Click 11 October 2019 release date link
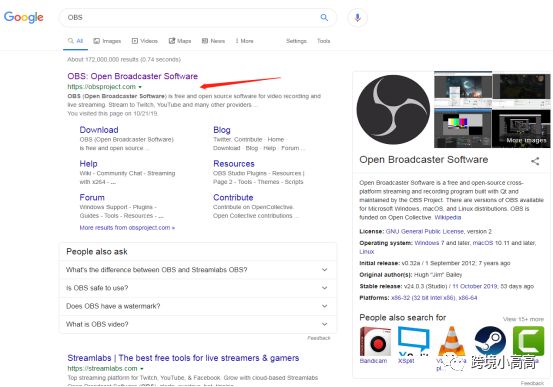Image resolution: width=553 pixels, height=387 pixels. [475, 286]
